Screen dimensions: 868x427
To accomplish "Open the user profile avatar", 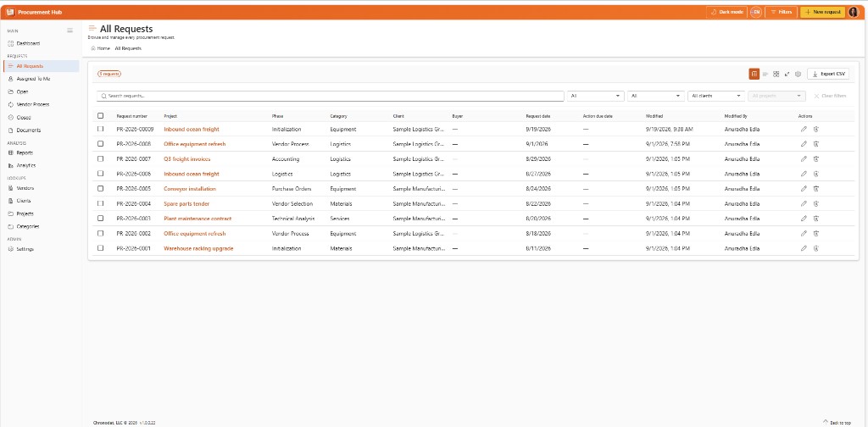I will pyautogui.click(x=853, y=12).
